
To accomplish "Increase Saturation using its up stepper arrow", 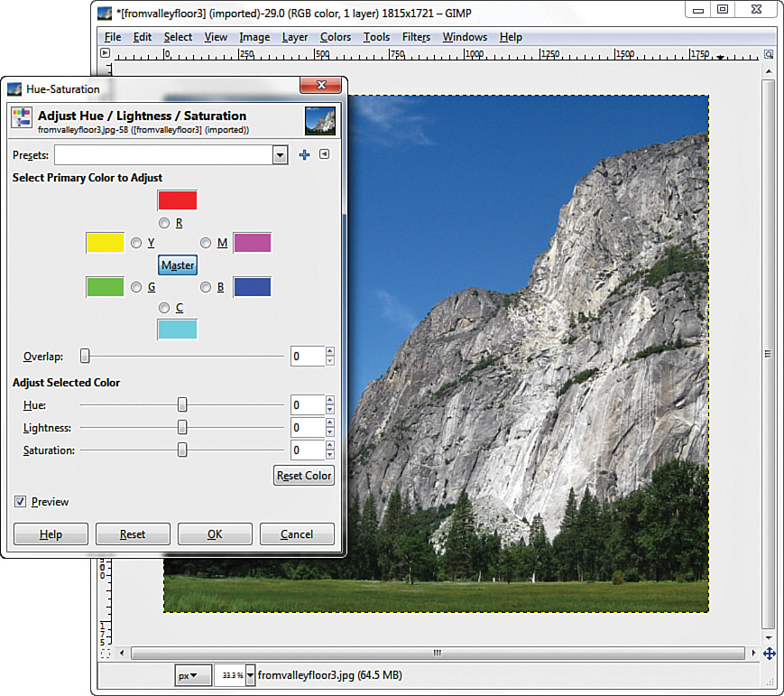I will tap(331, 446).
